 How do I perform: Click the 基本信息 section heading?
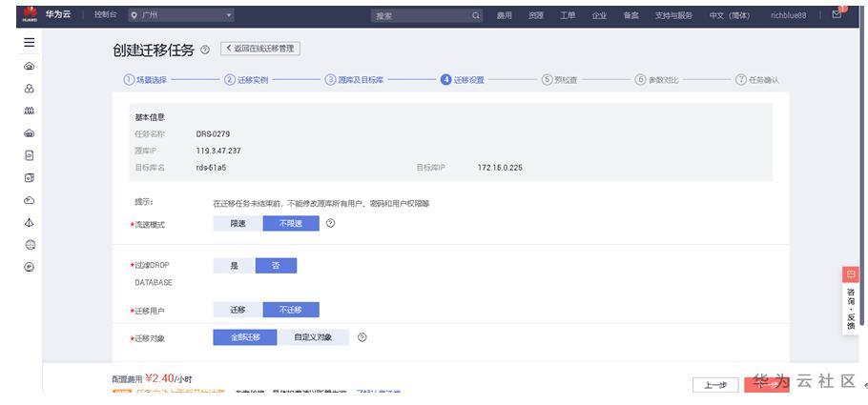point(150,117)
